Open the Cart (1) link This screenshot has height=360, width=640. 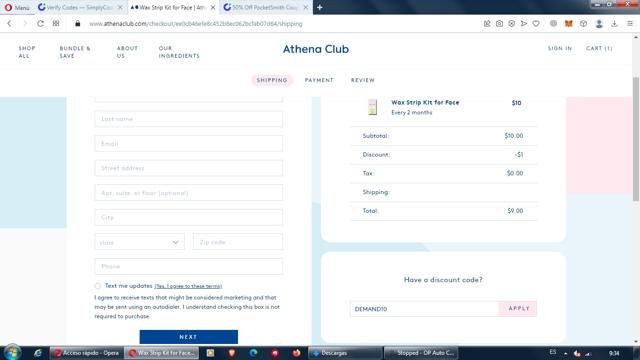599,48
